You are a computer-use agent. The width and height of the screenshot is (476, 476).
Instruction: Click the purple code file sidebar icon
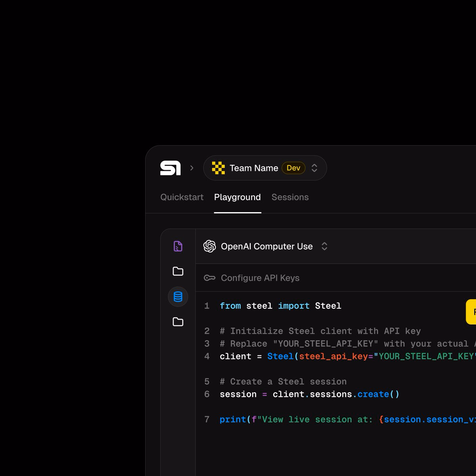178,246
